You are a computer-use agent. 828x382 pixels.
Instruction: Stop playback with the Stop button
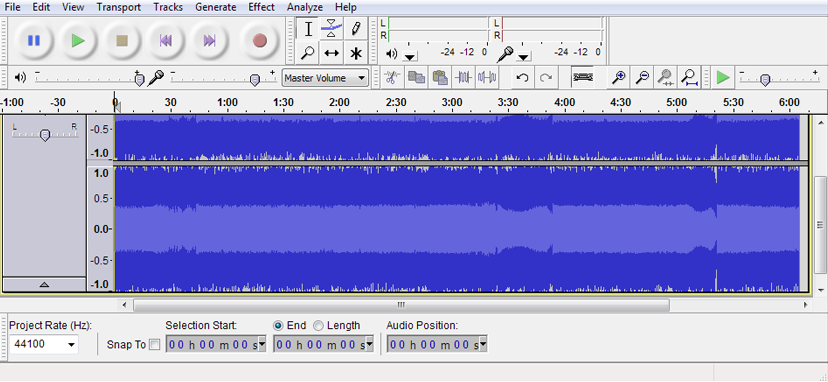point(122,41)
